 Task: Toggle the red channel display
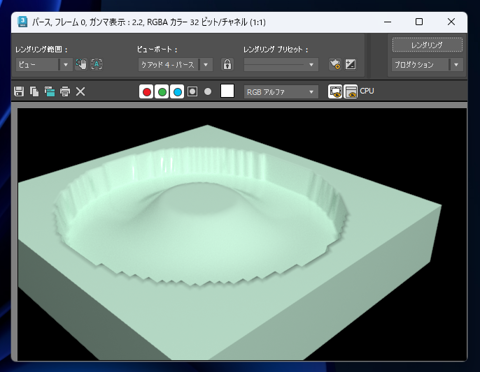(146, 92)
